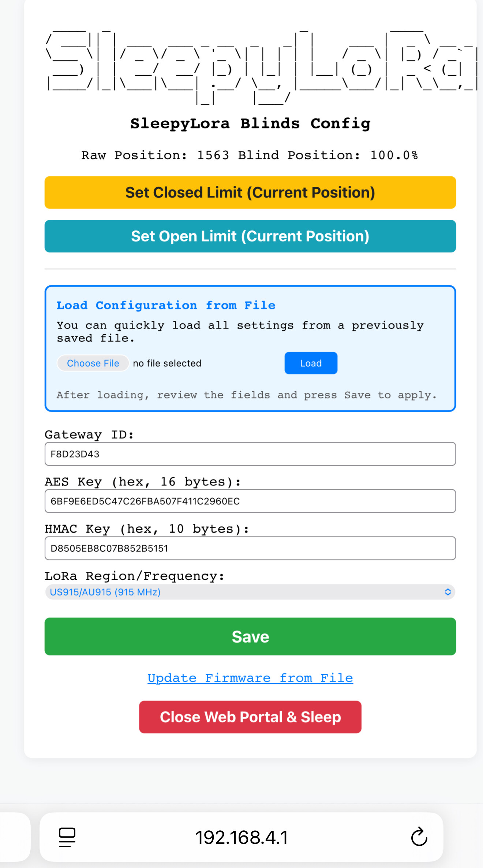Focus the AES Key input field

pos(250,501)
